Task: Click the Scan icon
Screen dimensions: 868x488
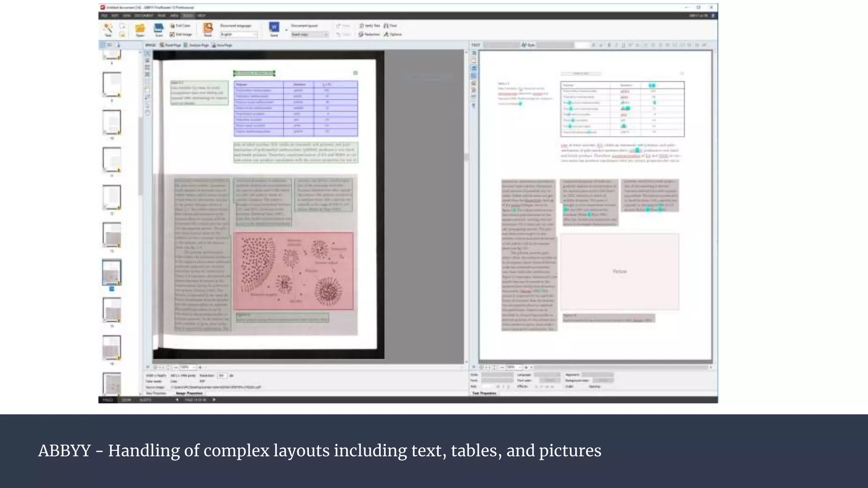Action: click(x=159, y=28)
